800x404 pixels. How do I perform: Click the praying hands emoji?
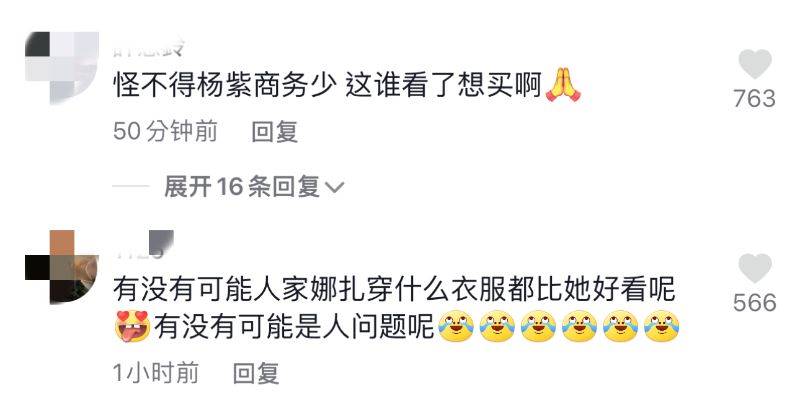click(x=563, y=85)
